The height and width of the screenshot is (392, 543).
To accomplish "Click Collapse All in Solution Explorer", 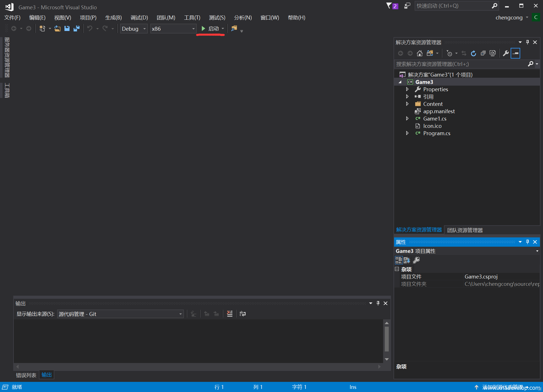I will click(x=483, y=53).
